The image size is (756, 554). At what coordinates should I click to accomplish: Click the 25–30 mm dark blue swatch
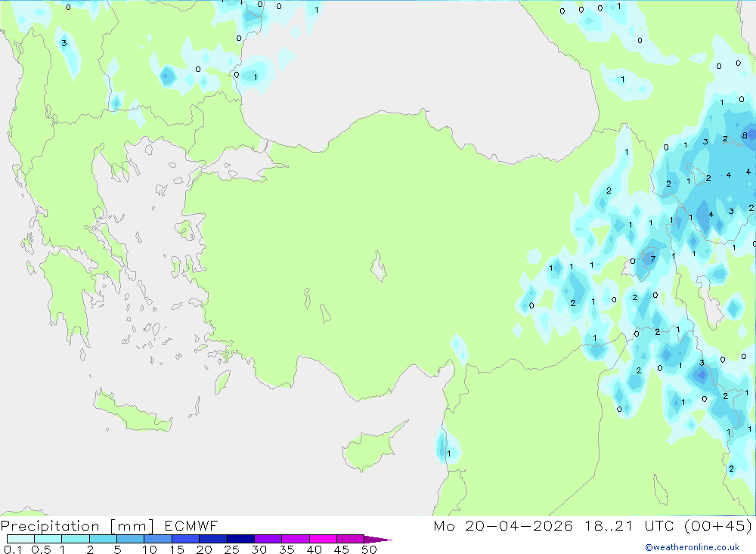coord(240,539)
